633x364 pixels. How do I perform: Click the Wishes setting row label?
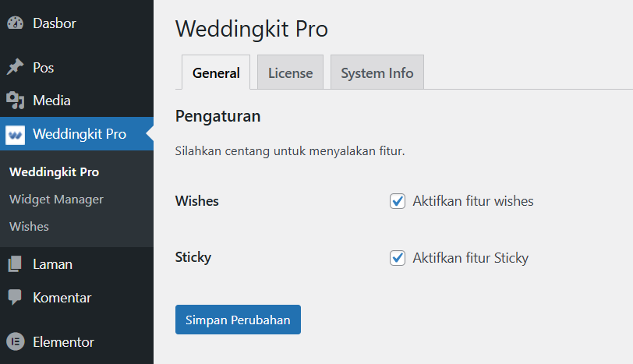coord(197,201)
